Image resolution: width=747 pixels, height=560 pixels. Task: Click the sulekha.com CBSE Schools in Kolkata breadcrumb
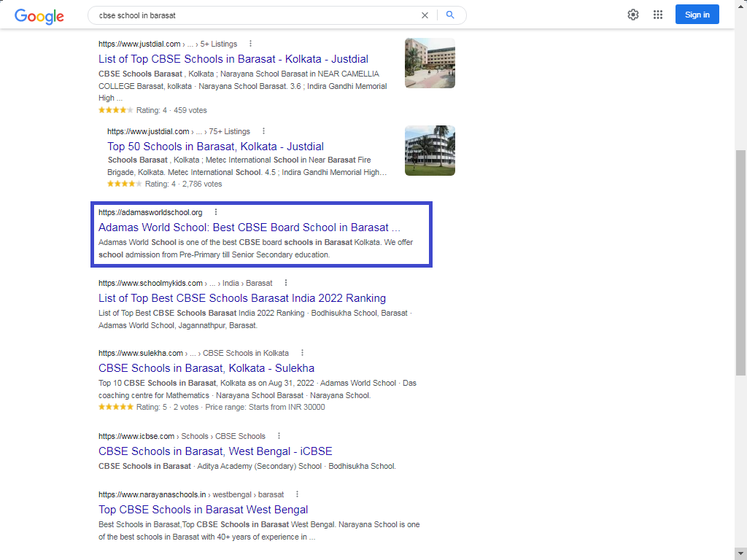193,353
